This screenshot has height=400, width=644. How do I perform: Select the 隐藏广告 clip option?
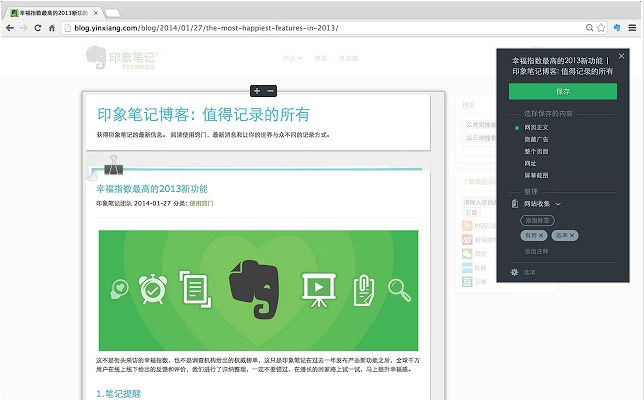tap(536, 139)
